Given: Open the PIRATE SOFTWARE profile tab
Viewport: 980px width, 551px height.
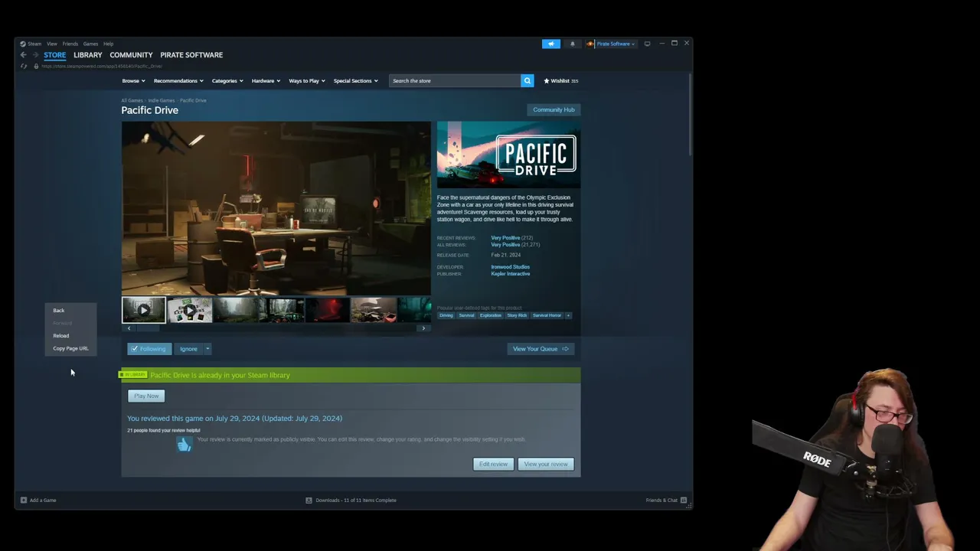Looking at the screenshot, I should [191, 55].
